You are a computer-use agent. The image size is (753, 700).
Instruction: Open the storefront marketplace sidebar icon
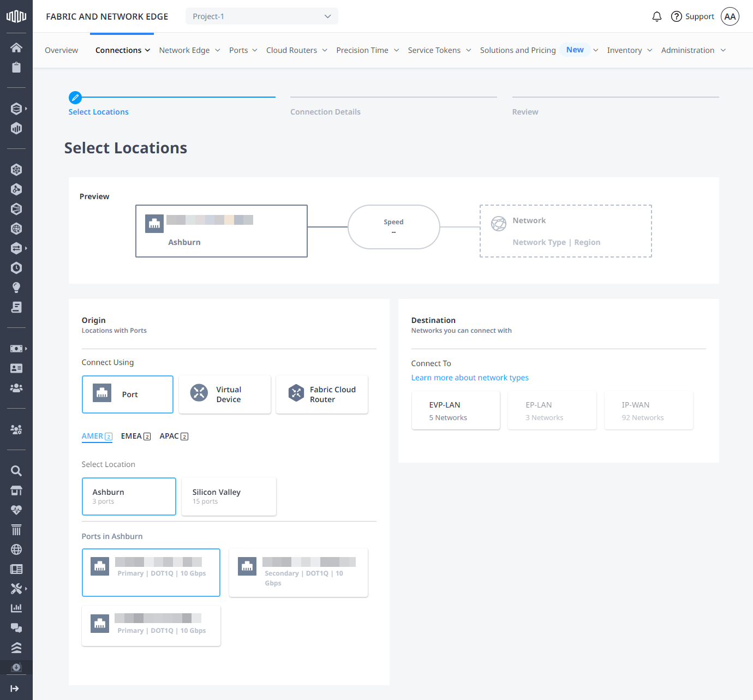point(16,490)
